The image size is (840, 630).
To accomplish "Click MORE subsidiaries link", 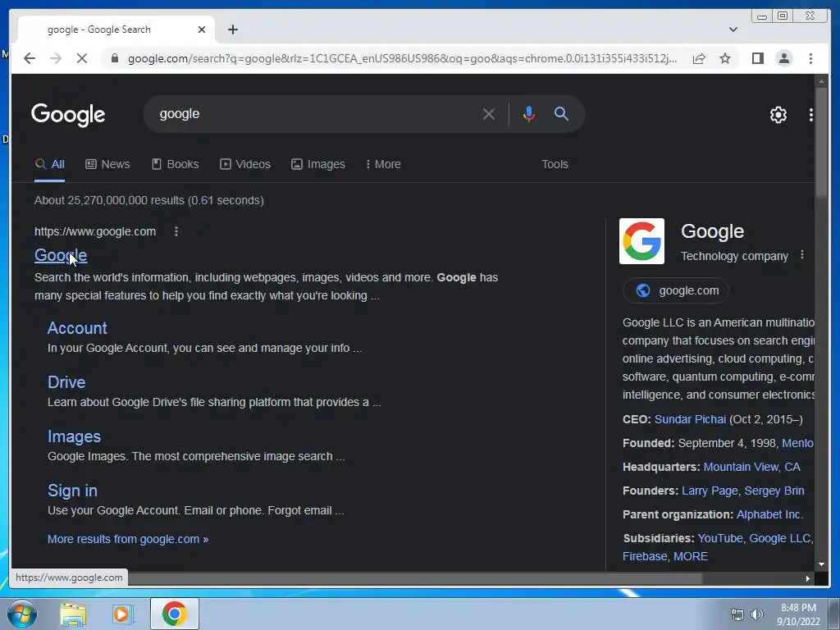I will pyautogui.click(x=691, y=557).
